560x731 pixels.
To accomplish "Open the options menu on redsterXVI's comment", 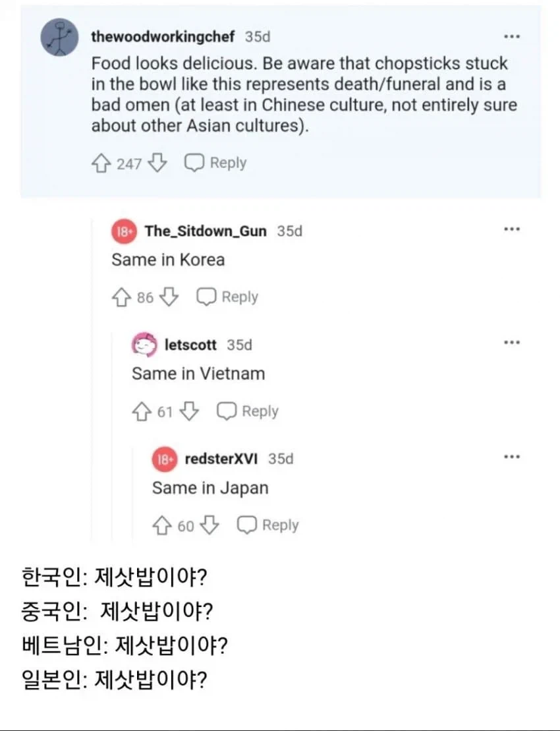I will [512, 455].
